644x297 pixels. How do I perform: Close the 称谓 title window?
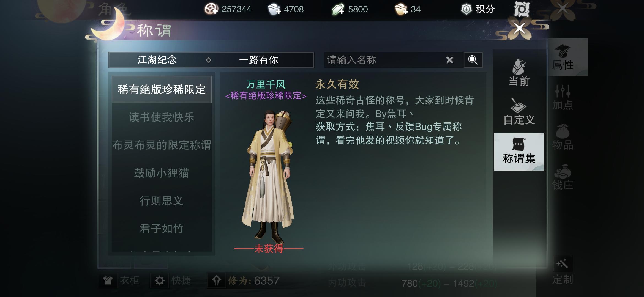pyautogui.click(x=519, y=28)
